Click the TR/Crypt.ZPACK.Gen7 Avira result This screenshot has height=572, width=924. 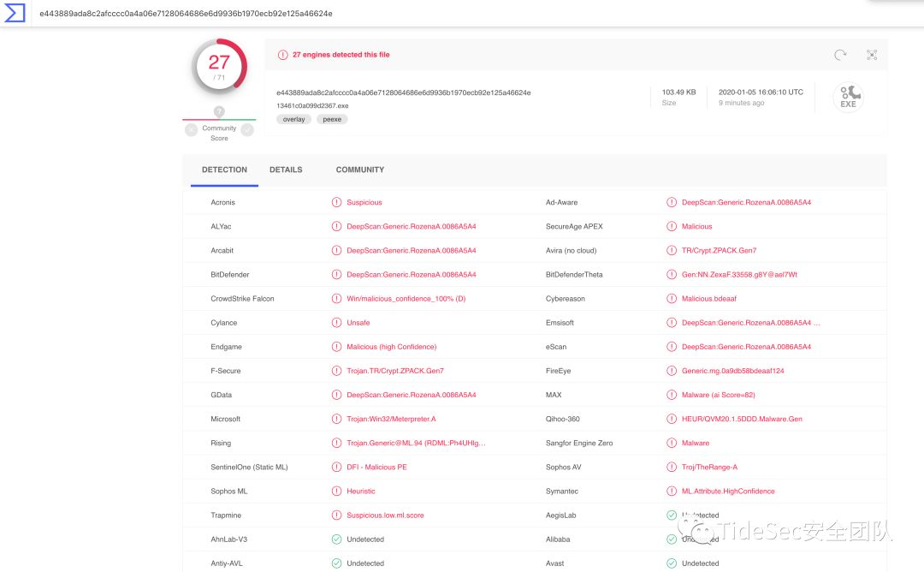(719, 251)
